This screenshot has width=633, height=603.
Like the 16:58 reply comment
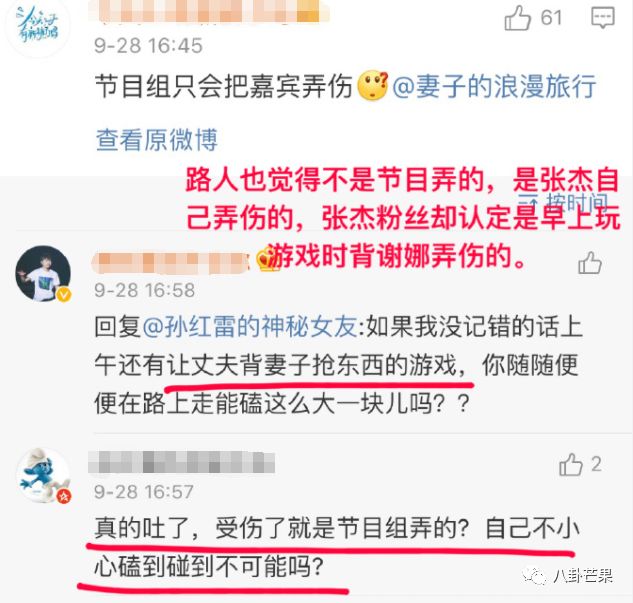pyautogui.click(x=590, y=263)
